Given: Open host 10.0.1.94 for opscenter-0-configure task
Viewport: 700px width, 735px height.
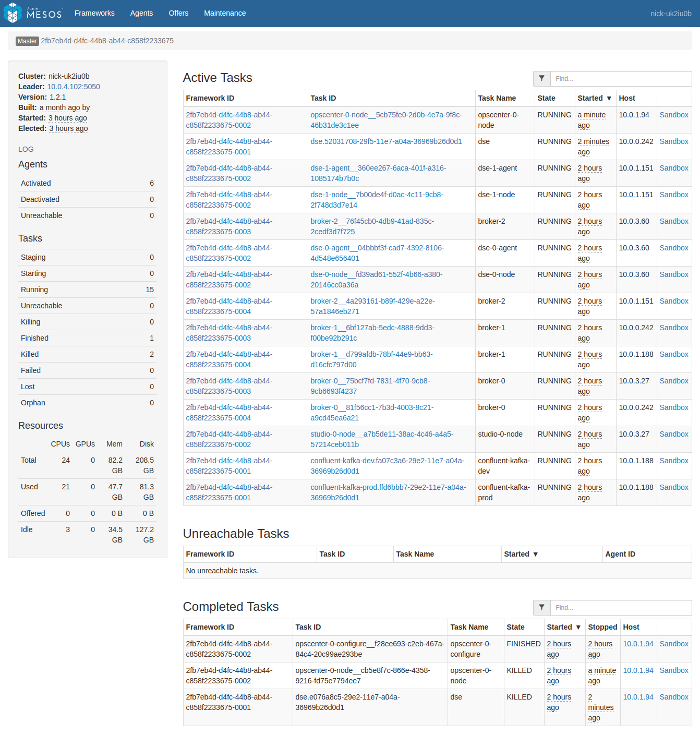Looking at the screenshot, I should (x=638, y=644).
